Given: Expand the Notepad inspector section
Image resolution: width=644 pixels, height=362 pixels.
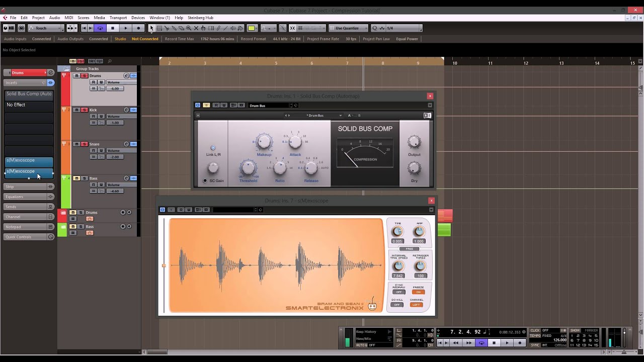Looking at the screenshot, I should coord(29,227).
